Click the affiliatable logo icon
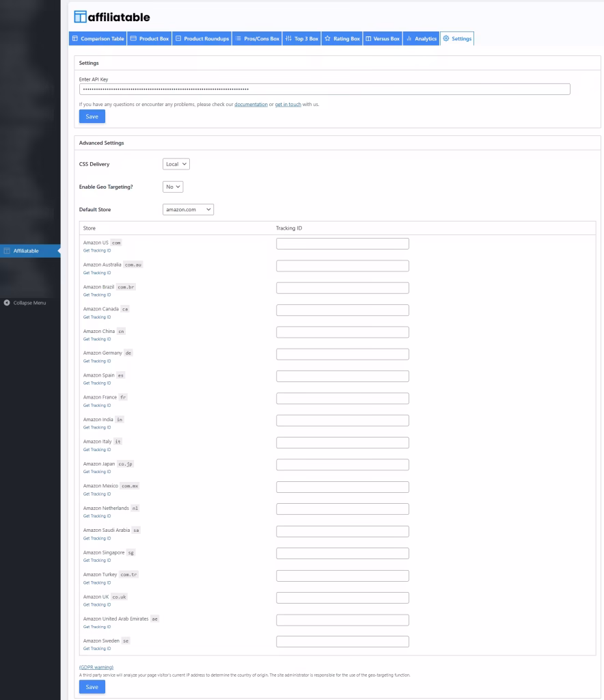604x700 pixels. (x=81, y=17)
